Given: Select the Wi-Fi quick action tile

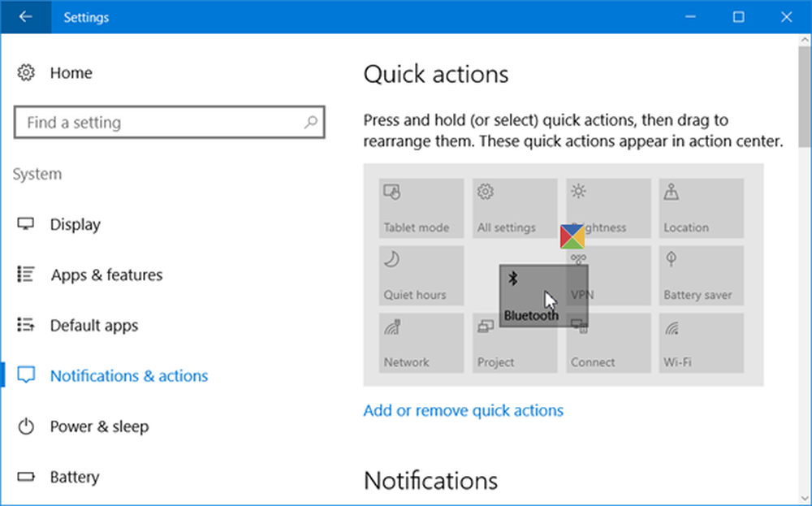Looking at the screenshot, I should tap(702, 343).
